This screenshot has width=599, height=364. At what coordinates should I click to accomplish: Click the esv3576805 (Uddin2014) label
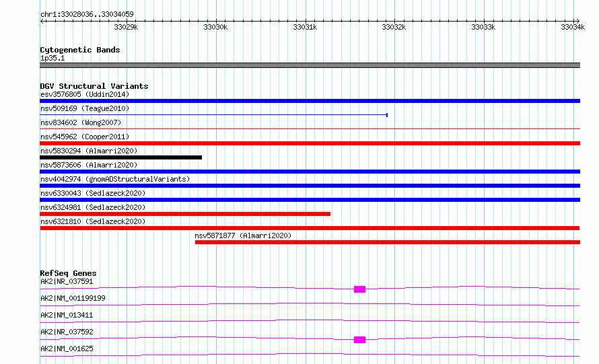[85, 94]
